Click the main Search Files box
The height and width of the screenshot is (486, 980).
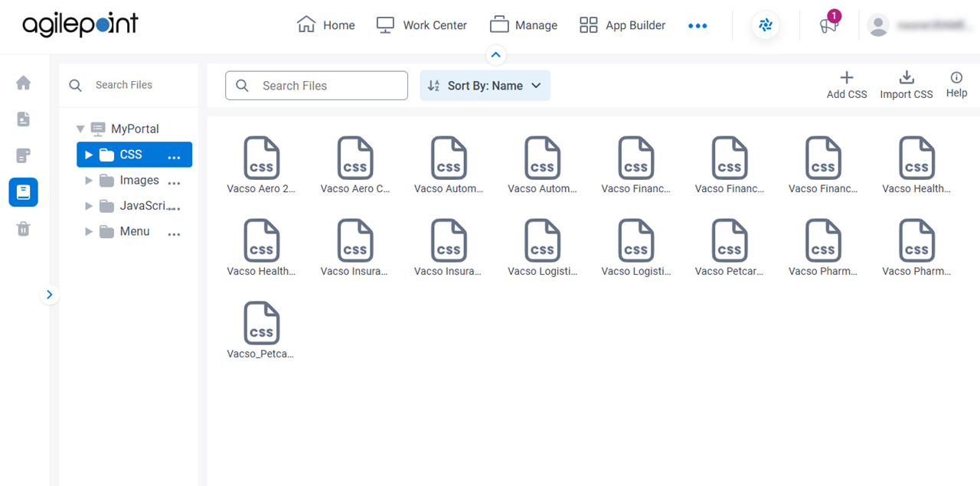[x=316, y=86]
